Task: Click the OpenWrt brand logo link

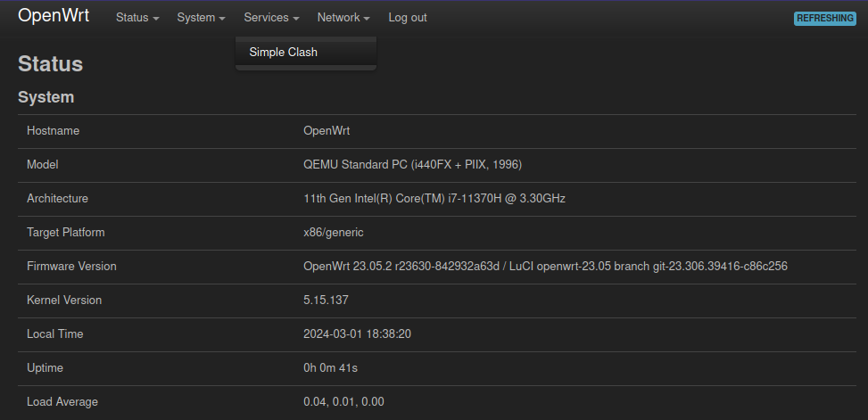Action: [x=54, y=16]
